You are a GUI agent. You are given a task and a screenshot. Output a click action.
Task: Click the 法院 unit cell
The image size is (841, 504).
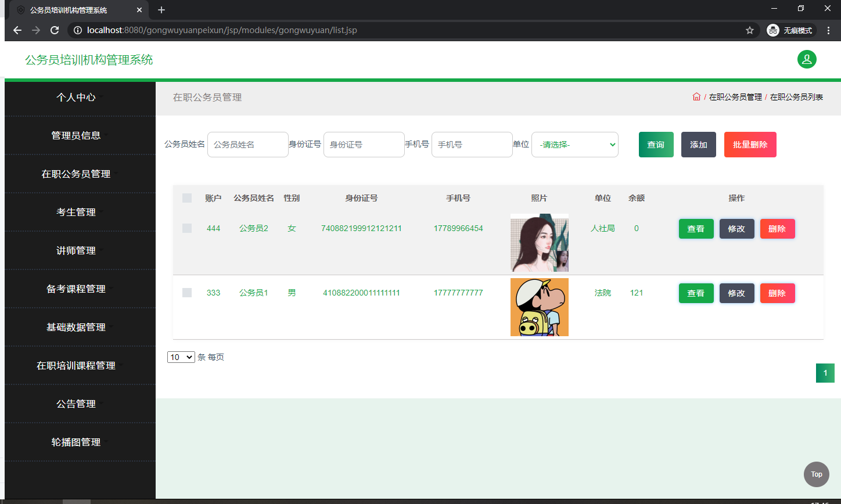click(x=603, y=293)
